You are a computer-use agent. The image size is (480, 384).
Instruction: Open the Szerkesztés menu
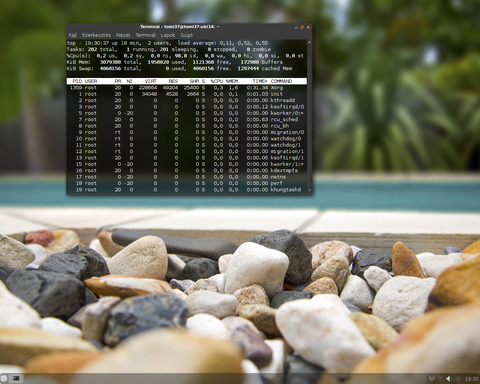click(x=96, y=35)
